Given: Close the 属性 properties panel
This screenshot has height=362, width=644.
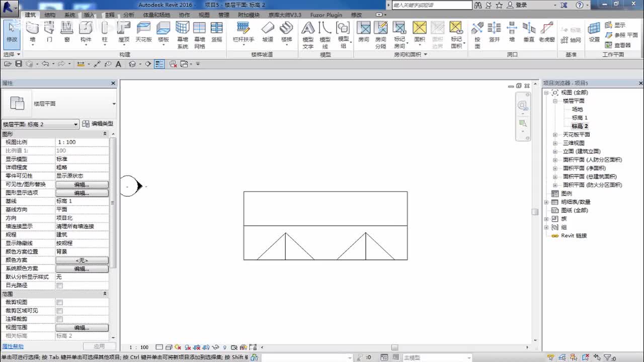Looking at the screenshot, I should point(113,83).
